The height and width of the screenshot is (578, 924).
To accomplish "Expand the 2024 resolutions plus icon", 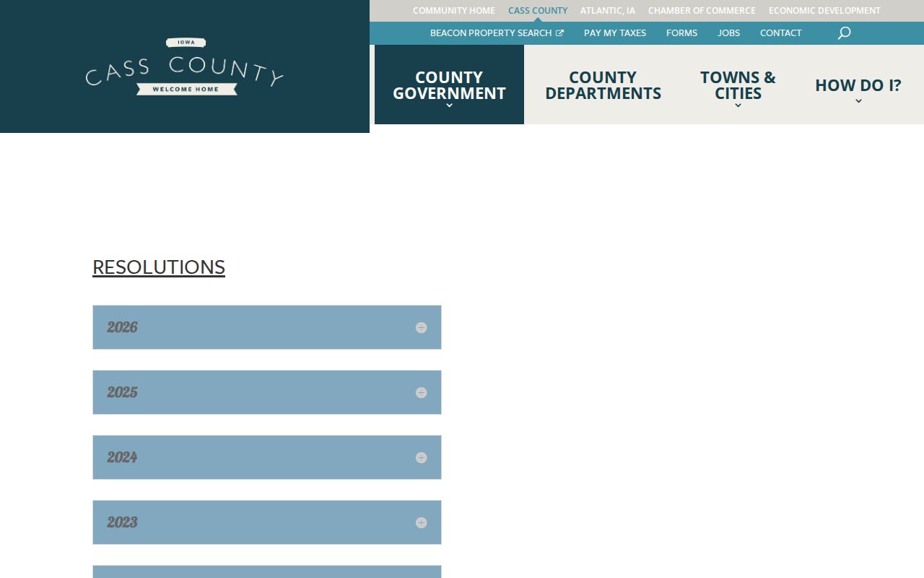I will (422, 457).
